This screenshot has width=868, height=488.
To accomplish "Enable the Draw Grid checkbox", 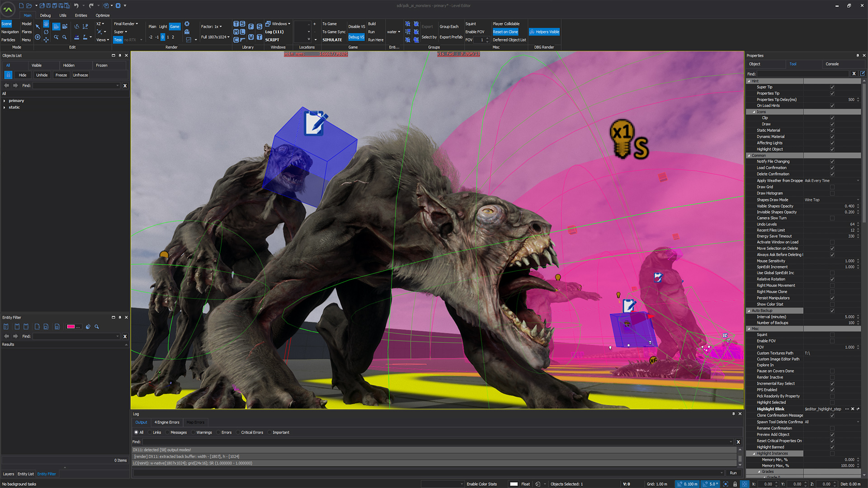I will pyautogui.click(x=832, y=187).
